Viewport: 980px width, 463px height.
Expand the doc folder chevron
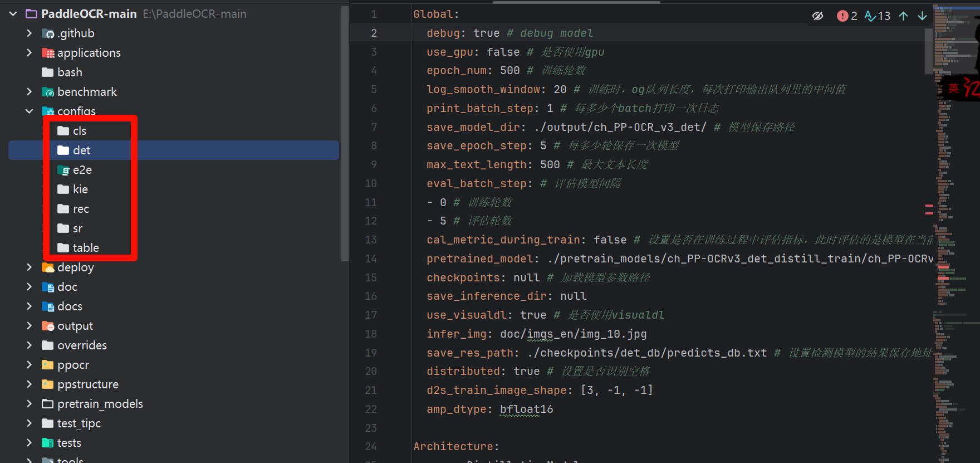pos(29,287)
